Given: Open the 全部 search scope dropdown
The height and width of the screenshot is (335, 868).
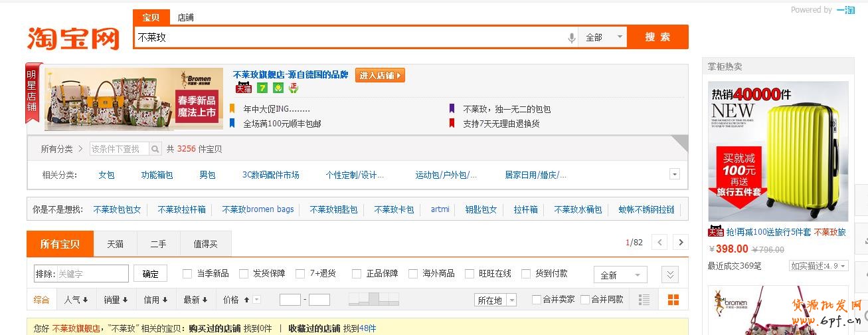Looking at the screenshot, I should [602, 37].
